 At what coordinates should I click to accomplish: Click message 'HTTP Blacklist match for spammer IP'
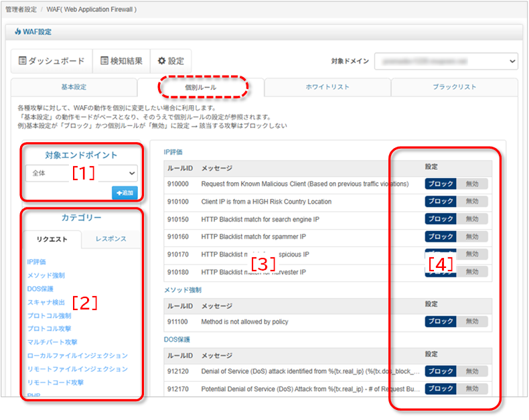(x=253, y=236)
